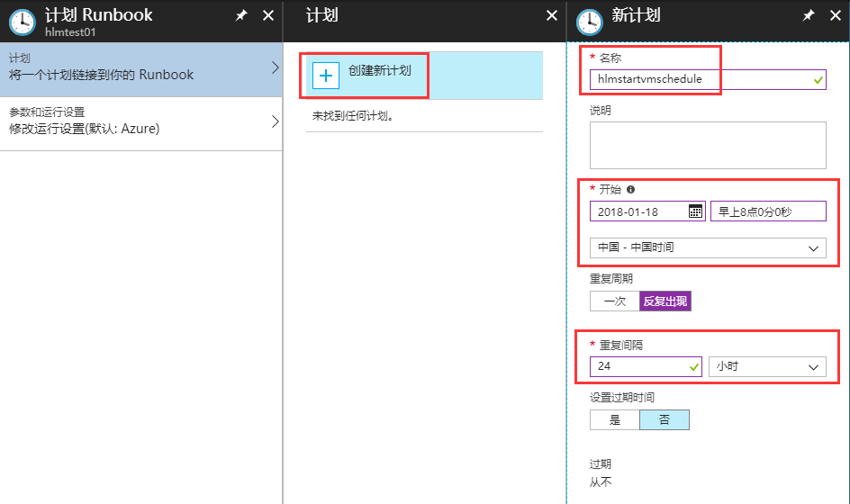The image size is (850, 504).
Task: Open 参数和运行设置 item
Action: (141, 123)
